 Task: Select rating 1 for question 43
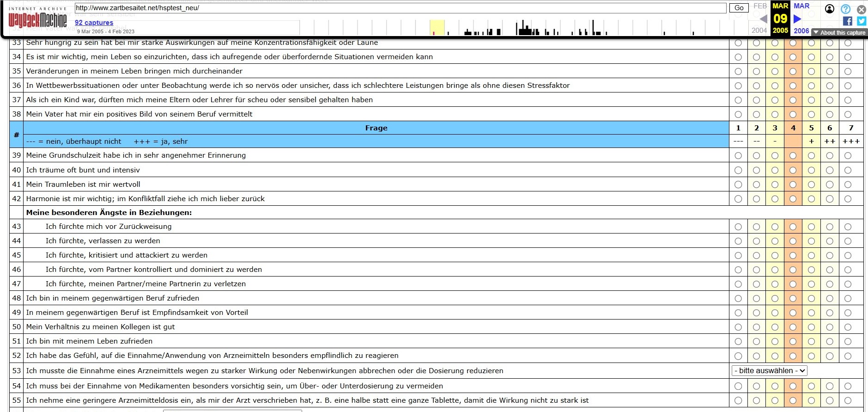738,227
